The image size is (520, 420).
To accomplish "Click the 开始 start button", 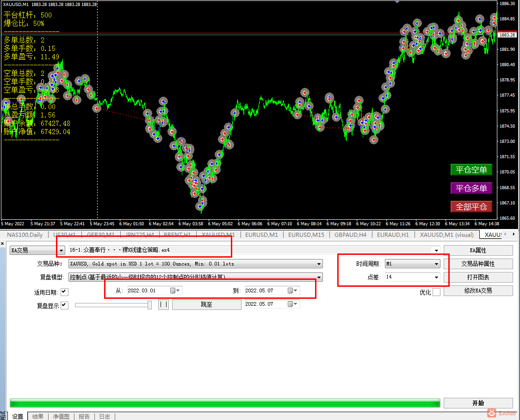I will 478,403.
